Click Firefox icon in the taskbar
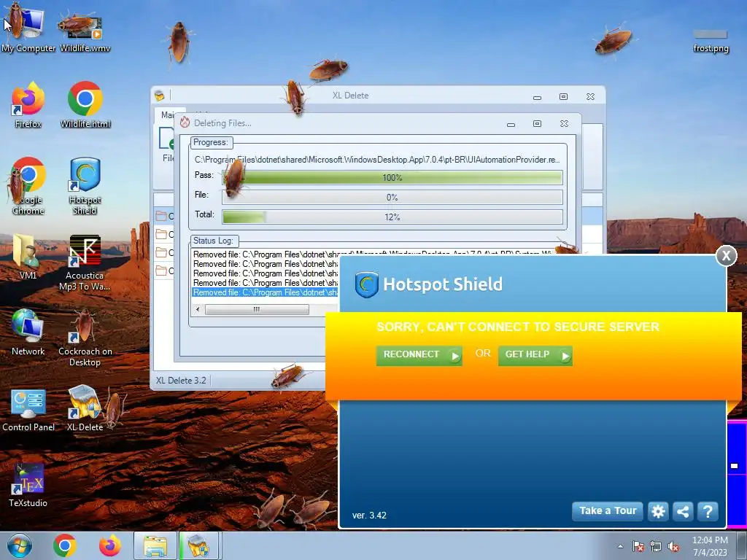Image resolution: width=747 pixels, height=560 pixels. [109, 545]
